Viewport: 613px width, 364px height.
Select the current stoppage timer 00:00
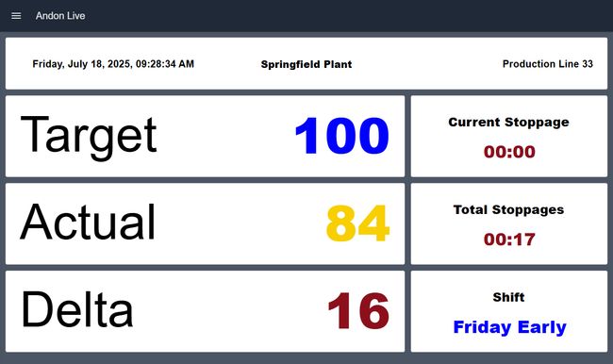509,152
